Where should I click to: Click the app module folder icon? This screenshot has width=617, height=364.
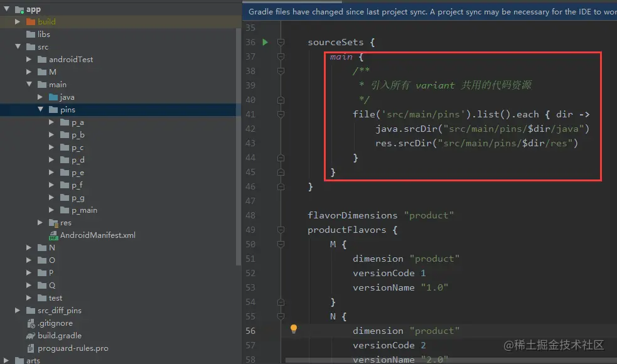[19, 9]
